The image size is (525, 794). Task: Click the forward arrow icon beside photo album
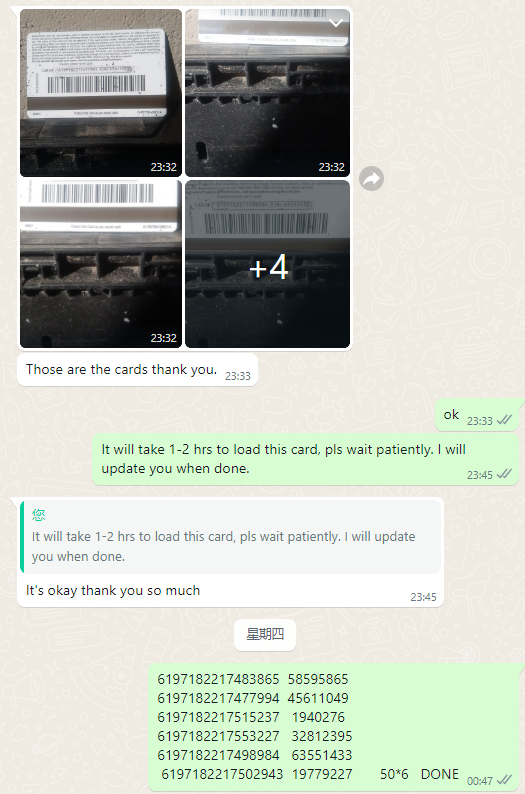click(x=371, y=178)
